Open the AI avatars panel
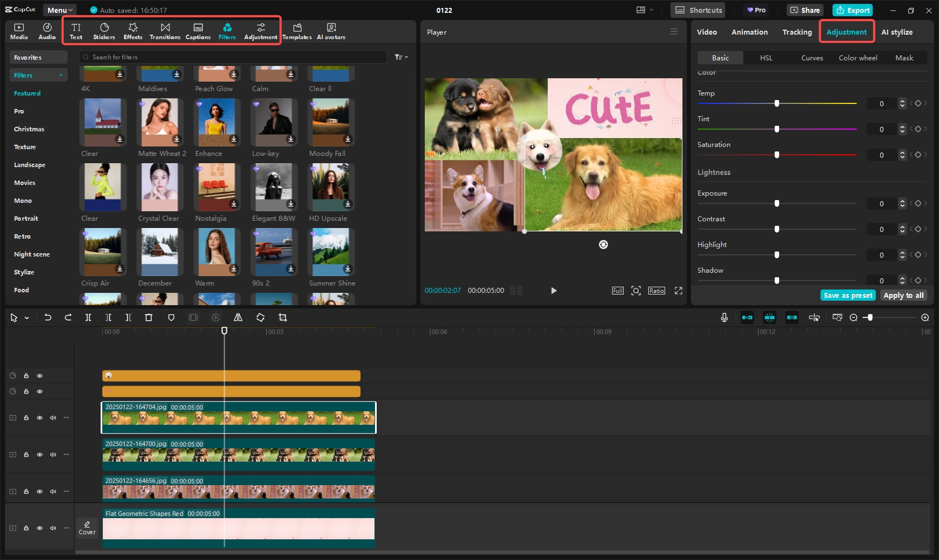The width and height of the screenshot is (939, 560). pyautogui.click(x=331, y=31)
